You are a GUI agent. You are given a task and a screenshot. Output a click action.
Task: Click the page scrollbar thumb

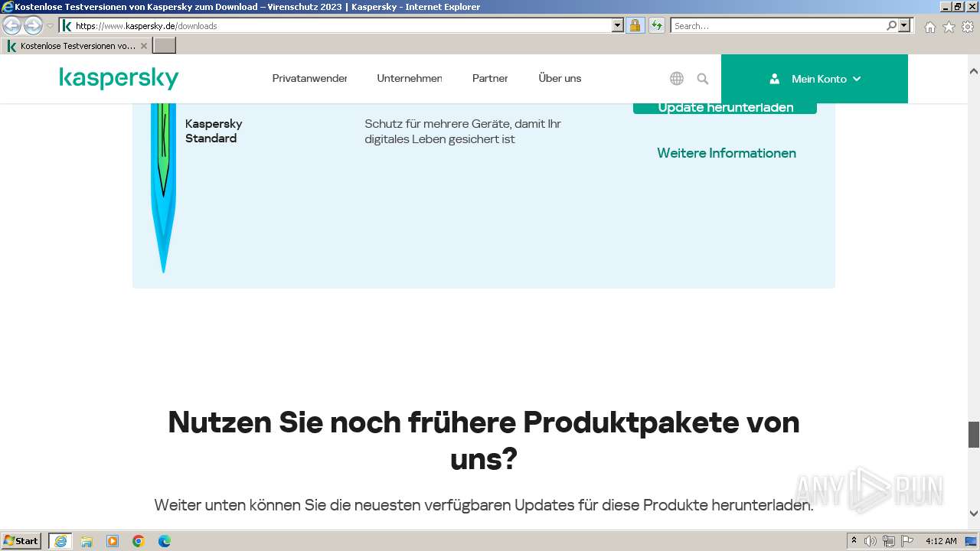click(x=974, y=435)
